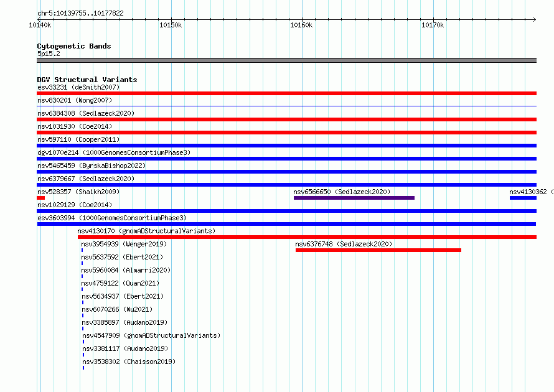
Task: Select the blue bar under nsv5465459
Action: pyautogui.click(x=286, y=172)
